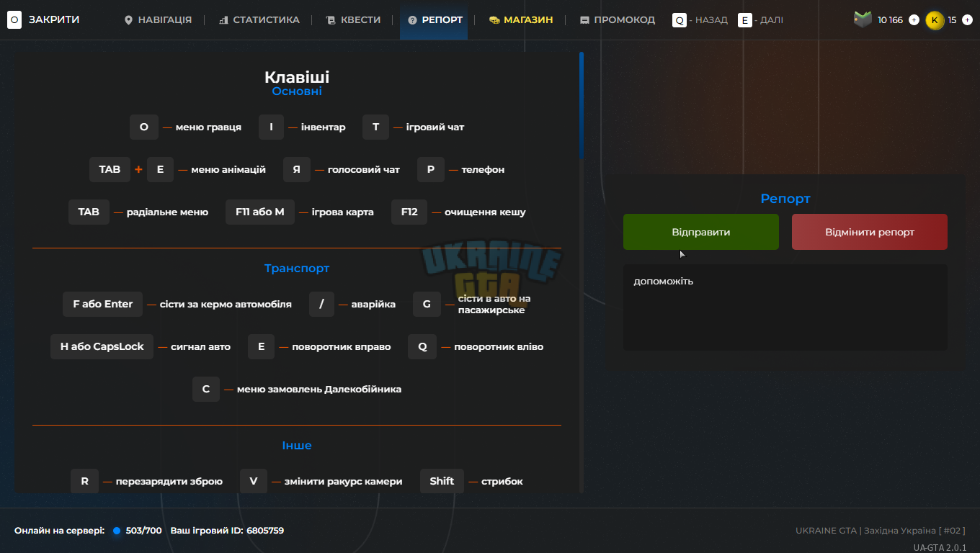The image size is (980, 553).
Task: Click the I keycap for інвентар
Action: click(x=272, y=127)
